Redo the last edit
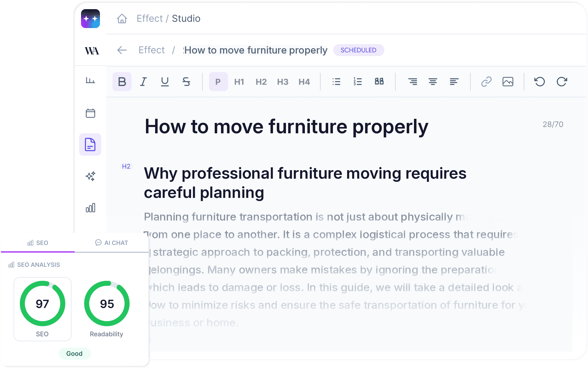 (562, 82)
